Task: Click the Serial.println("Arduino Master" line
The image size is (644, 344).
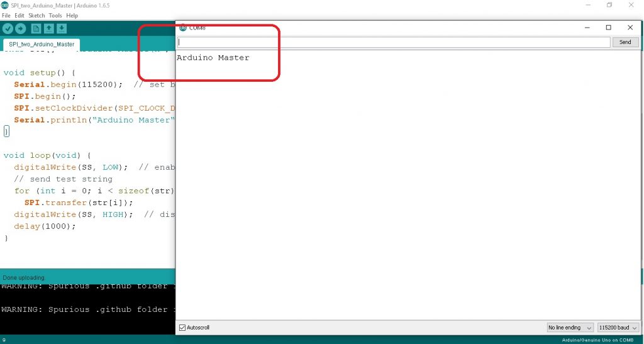Action: point(94,120)
